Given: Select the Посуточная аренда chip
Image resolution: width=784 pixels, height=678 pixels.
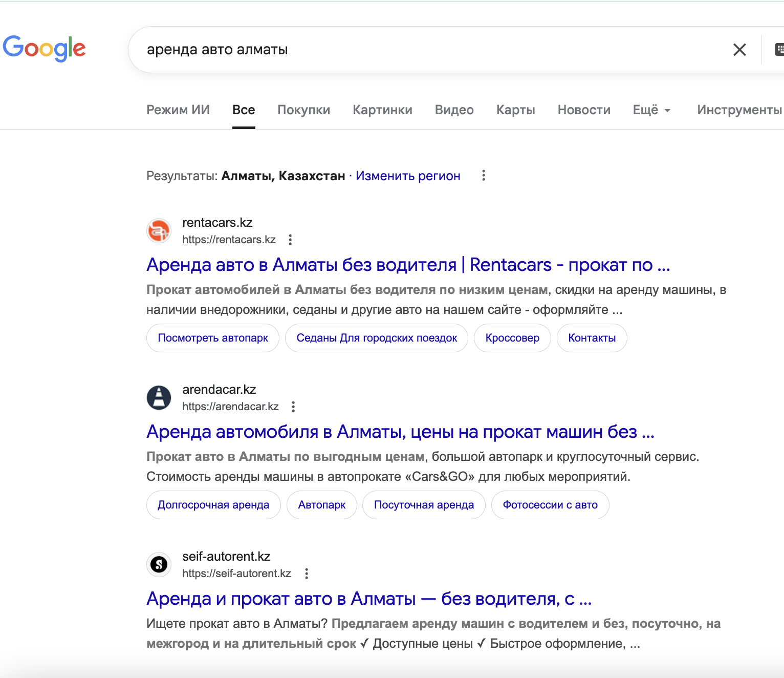Looking at the screenshot, I should [x=424, y=505].
